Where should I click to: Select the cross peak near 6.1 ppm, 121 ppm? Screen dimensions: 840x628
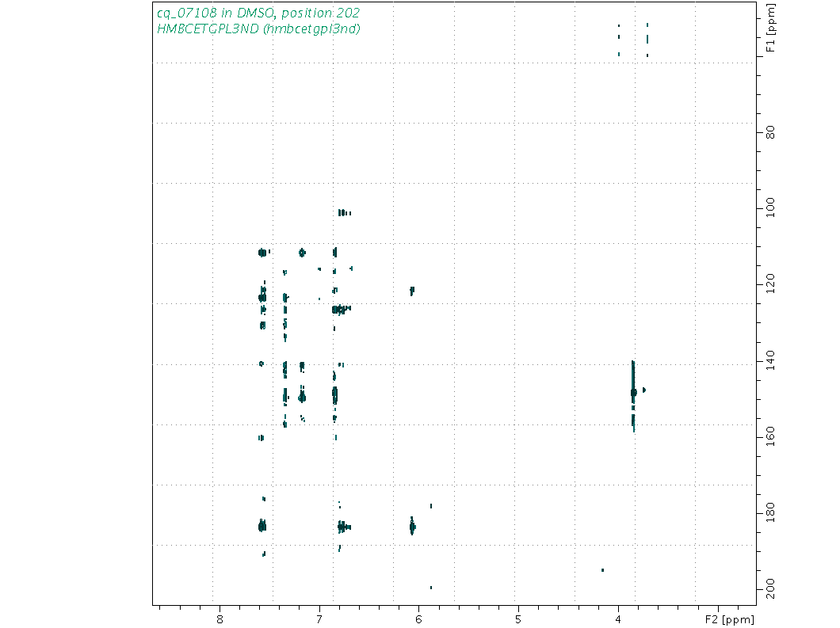click(x=412, y=291)
